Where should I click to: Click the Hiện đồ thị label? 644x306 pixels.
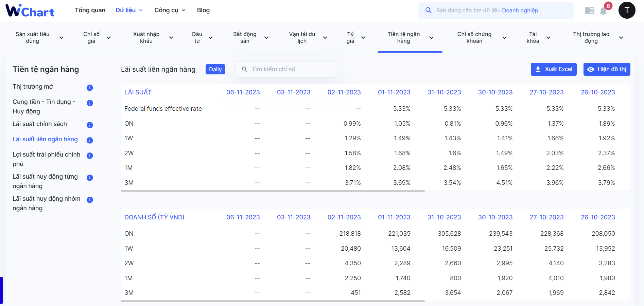(612, 69)
